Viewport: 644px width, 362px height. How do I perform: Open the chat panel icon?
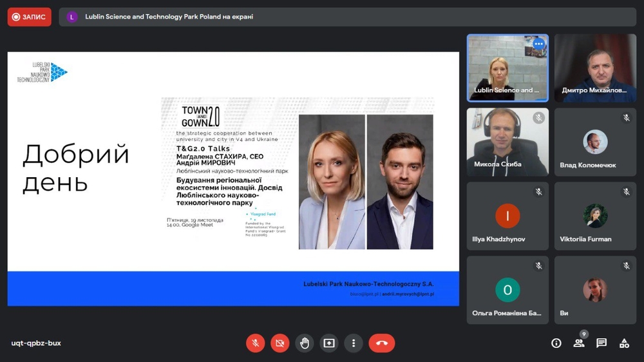pyautogui.click(x=601, y=343)
